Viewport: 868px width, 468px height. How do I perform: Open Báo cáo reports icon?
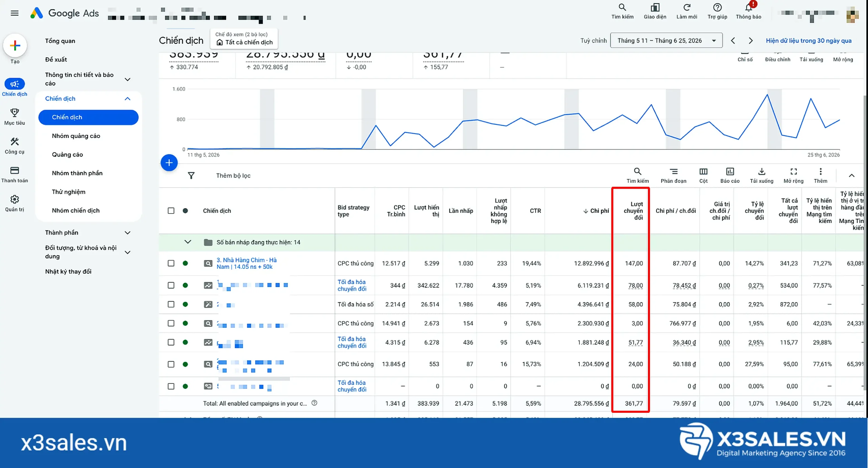click(730, 175)
